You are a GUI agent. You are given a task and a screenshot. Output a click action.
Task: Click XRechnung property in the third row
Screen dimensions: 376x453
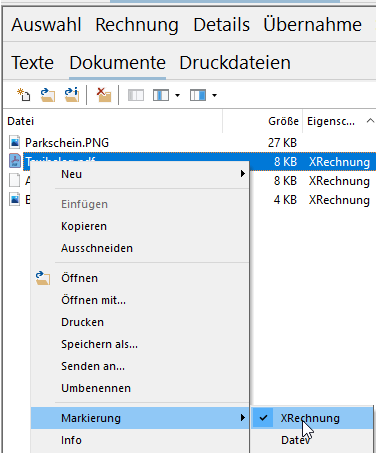point(339,181)
